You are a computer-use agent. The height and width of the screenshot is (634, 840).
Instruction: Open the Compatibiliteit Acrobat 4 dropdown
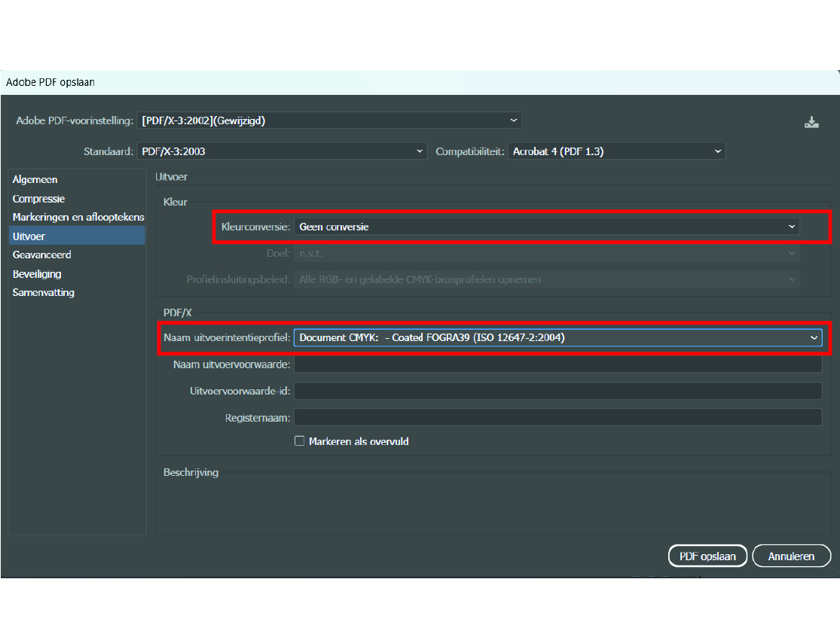pyautogui.click(x=616, y=151)
